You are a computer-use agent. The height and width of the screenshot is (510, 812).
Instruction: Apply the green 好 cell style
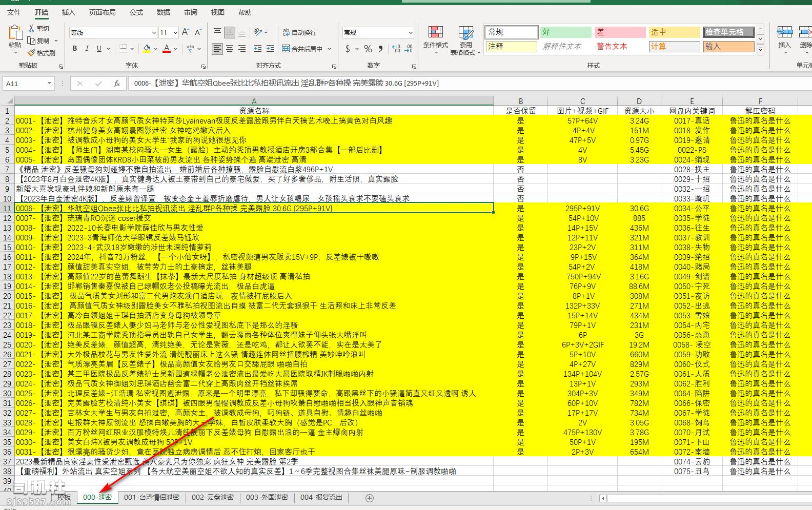565,32
